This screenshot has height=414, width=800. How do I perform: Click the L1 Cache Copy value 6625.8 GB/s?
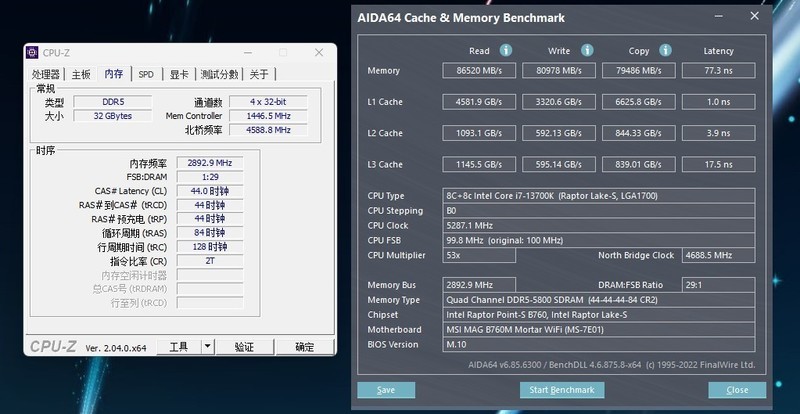pos(639,102)
